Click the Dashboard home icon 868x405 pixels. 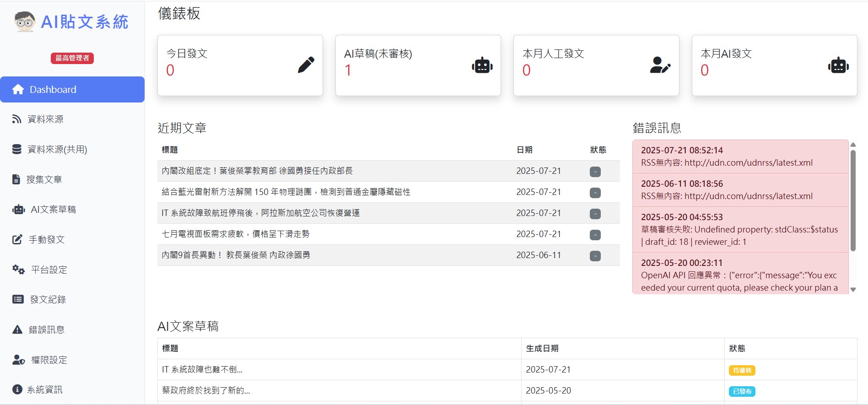18,89
